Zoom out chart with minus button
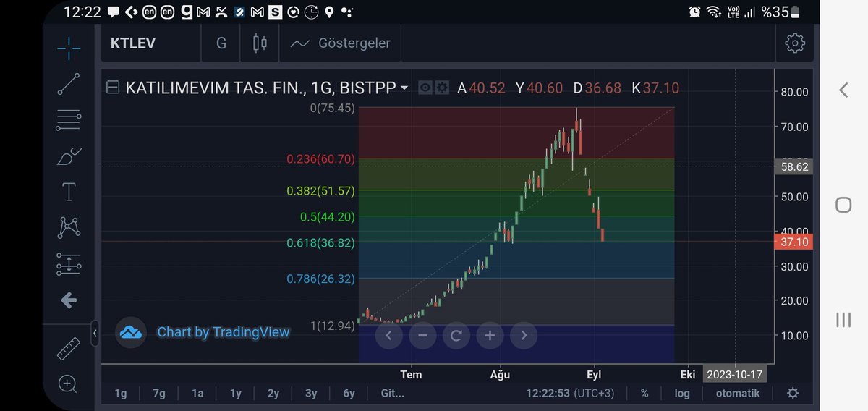This screenshot has width=868, height=411. pyautogui.click(x=422, y=336)
